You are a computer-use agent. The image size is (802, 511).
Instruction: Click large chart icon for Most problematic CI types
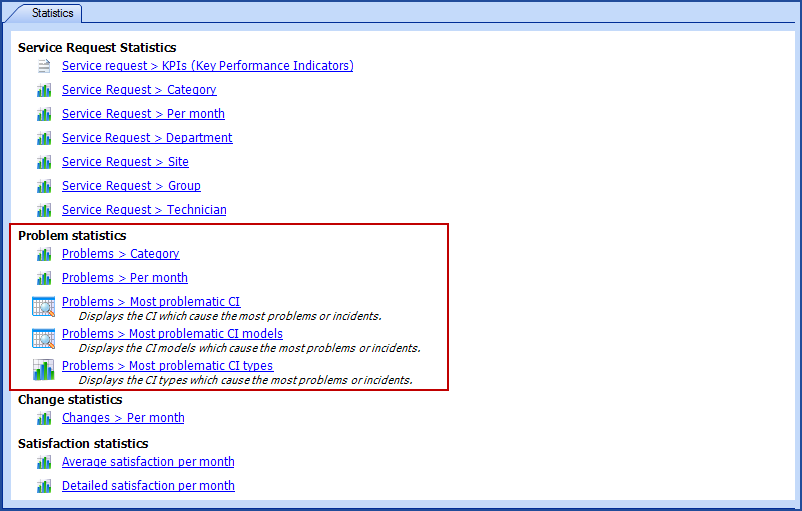tap(43, 370)
